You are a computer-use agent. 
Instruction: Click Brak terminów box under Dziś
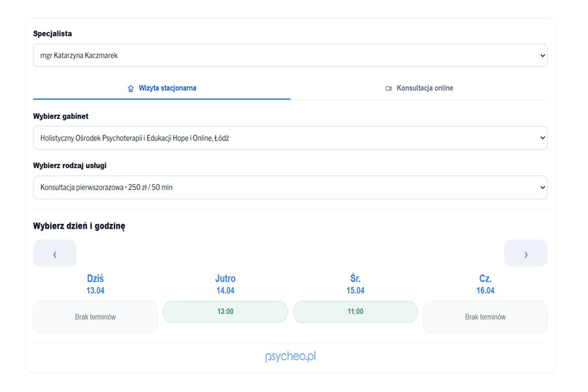click(95, 317)
